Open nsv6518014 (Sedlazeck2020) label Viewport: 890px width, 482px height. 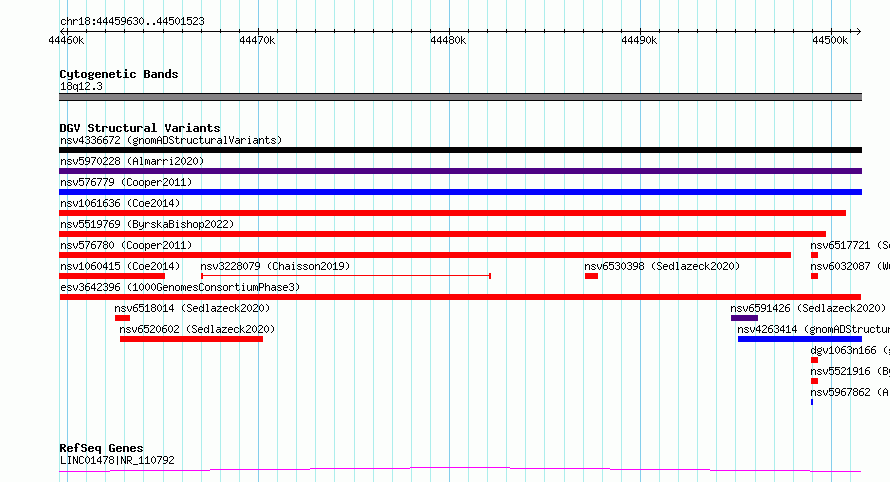click(x=192, y=308)
